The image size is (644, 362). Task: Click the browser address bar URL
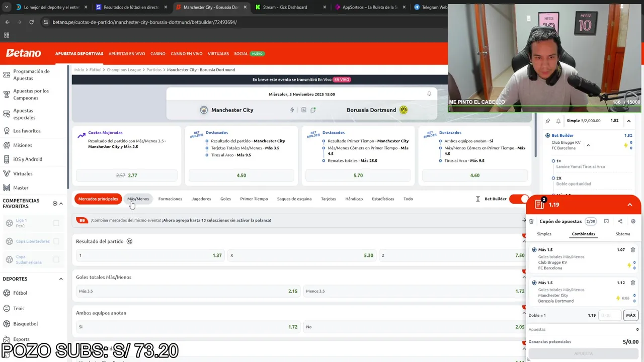tap(145, 22)
